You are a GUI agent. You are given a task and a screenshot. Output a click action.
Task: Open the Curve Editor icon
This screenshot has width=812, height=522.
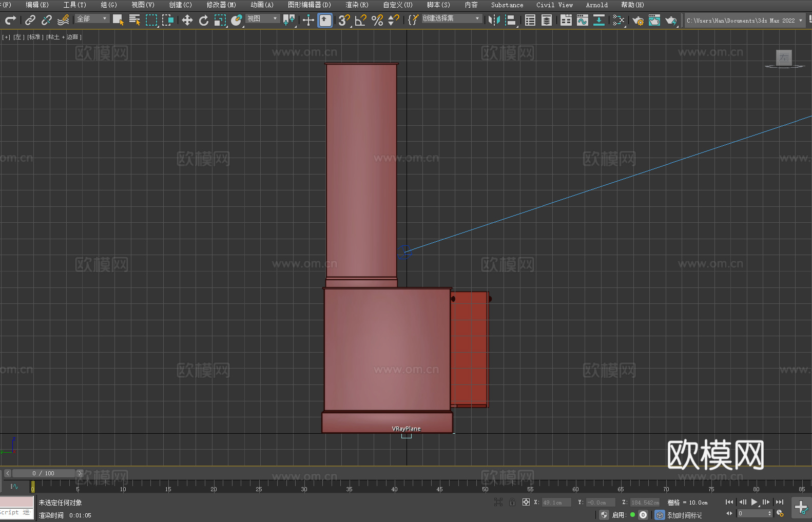click(583, 20)
